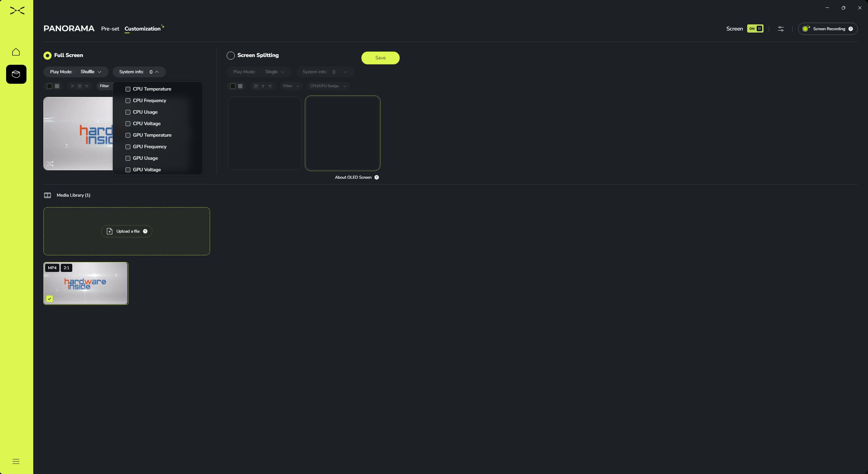Go to the Home sidebar icon
868x474 pixels.
(x=16, y=52)
